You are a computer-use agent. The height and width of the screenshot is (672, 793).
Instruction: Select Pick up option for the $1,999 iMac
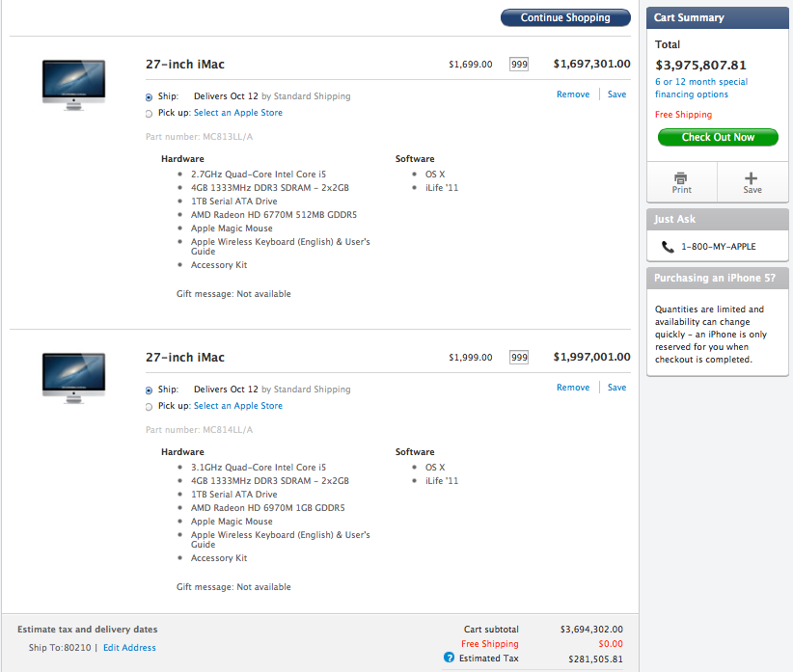tap(149, 407)
